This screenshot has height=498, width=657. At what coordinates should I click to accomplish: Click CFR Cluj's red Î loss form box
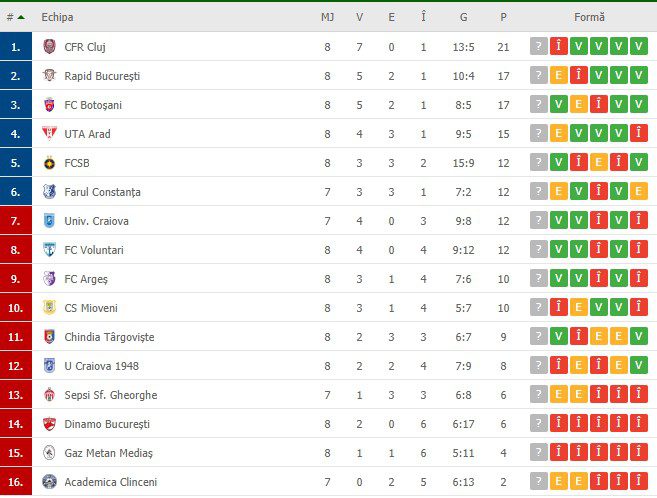(559, 46)
